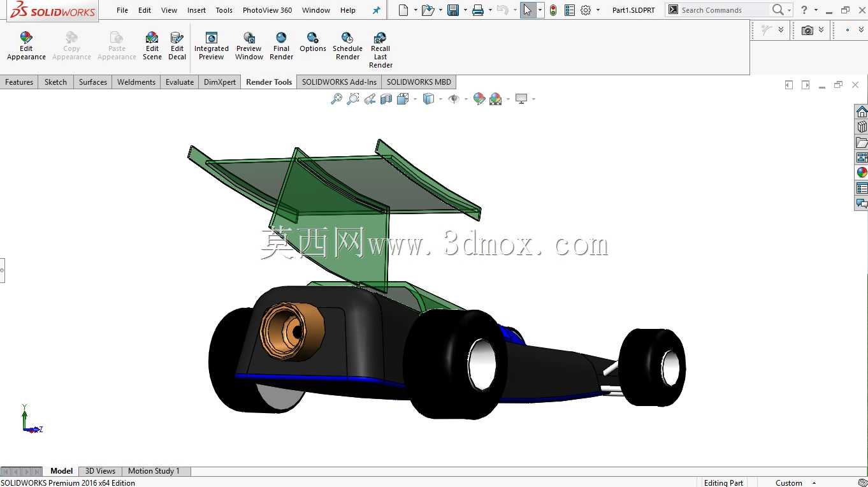The height and width of the screenshot is (487, 868).
Task: Open the Edit Scene tool
Action: point(152,46)
